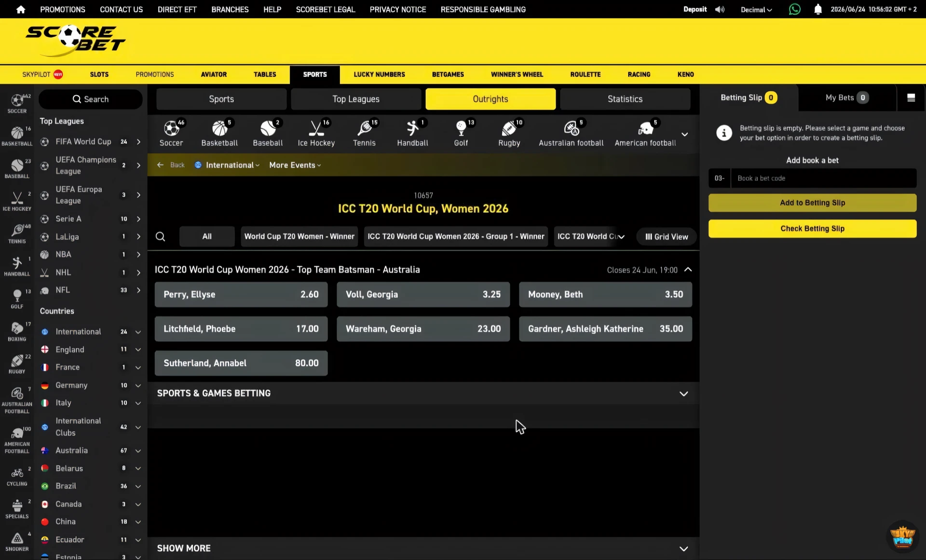926x560 pixels.
Task: Open the market search magnifier icon
Action: 161,236
